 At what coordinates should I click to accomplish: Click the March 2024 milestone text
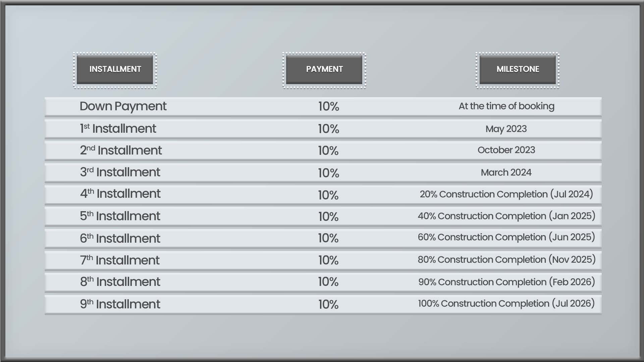(506, 173)
